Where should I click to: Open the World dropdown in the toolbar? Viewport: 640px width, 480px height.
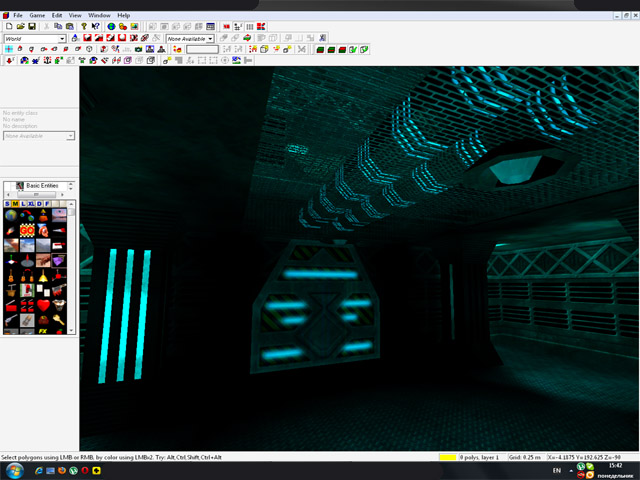click(x=61, y=38)
